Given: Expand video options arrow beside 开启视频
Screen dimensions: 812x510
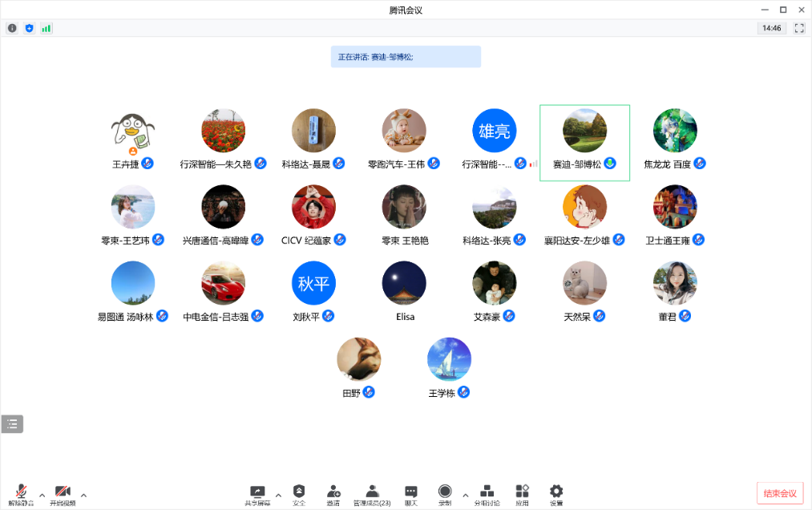Looking at the screenshot, I should point(83,496).
